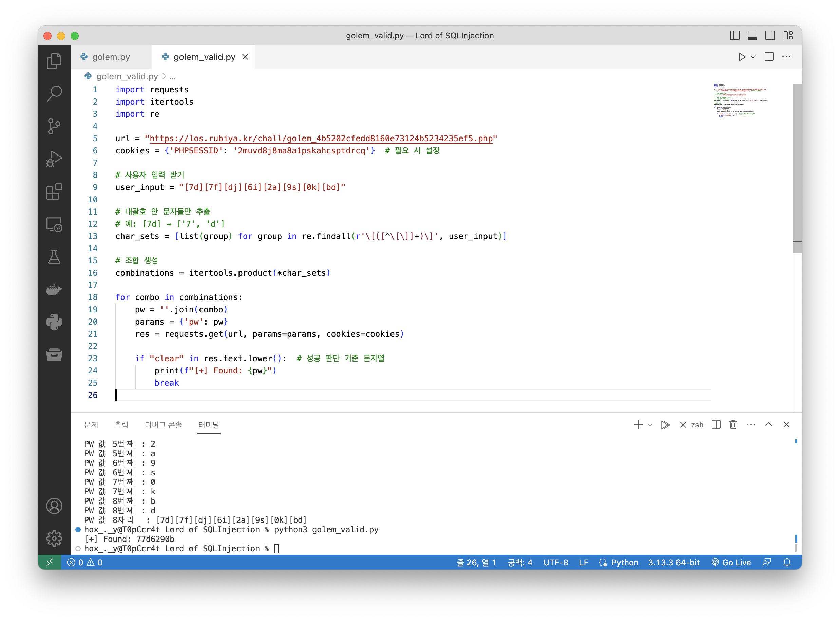840x620 pixels.
Task: Expand the run options dropdown arrow
Action: (753, 57)
